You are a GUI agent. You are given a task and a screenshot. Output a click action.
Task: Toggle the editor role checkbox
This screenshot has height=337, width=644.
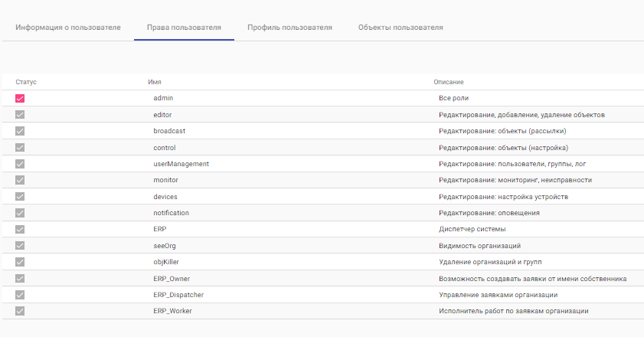click(20, 115)
